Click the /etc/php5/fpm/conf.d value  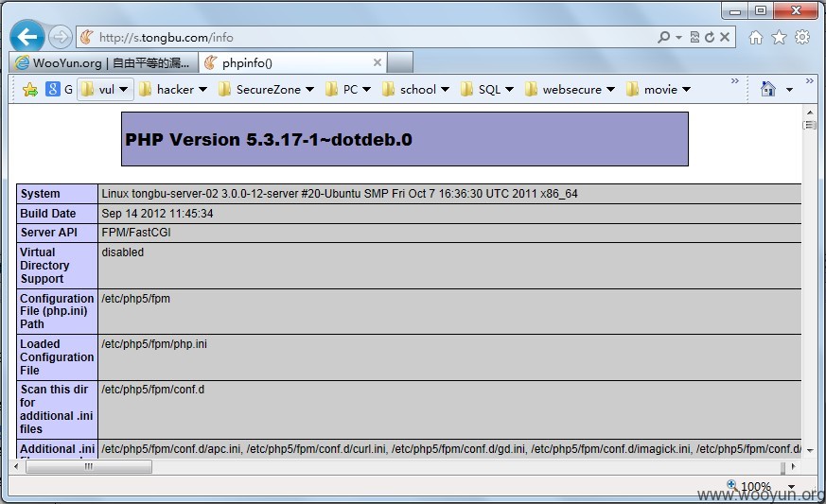[152, 390]
